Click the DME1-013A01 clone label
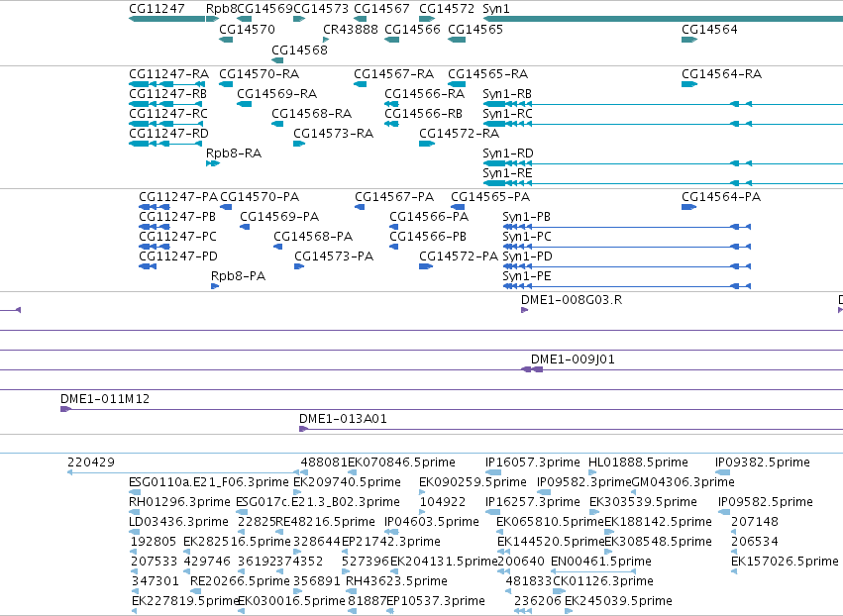The image size is (843, 616). [x=343, y=419]
